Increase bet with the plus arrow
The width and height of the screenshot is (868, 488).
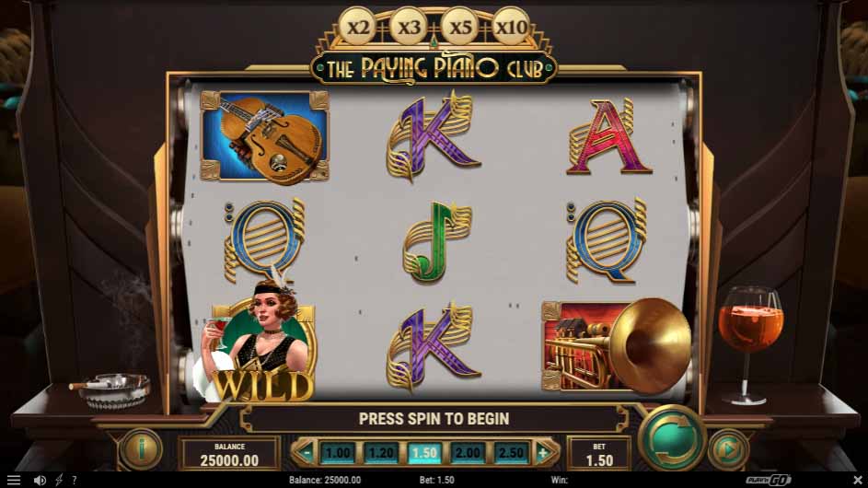click(x=544, y=452)
